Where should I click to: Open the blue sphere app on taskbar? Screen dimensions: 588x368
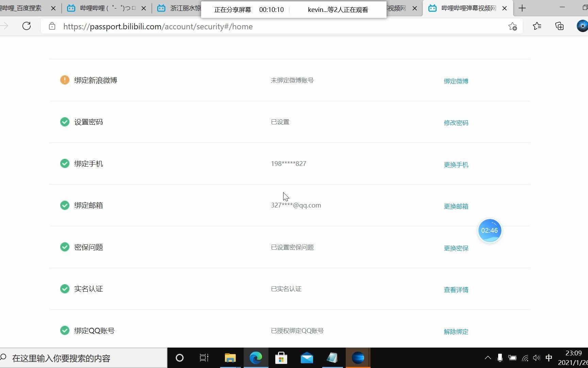pyautogui.click(x=358, y=358)
